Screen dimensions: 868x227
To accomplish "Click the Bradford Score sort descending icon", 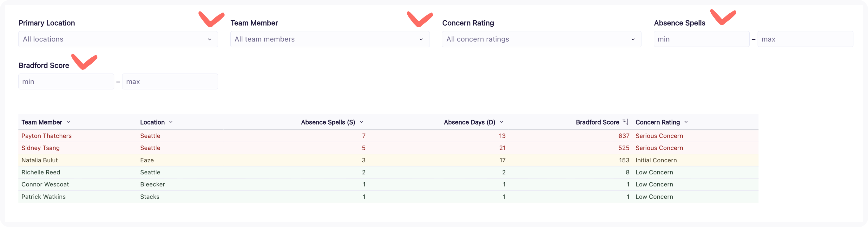I will point(626,122).
